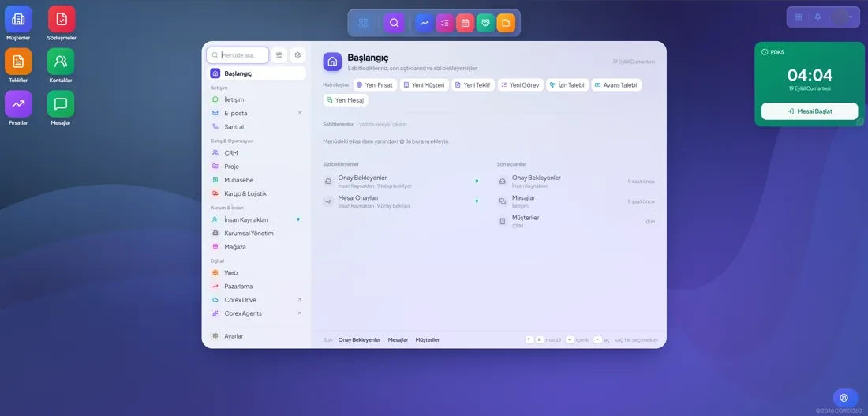This screenshot has width=868, height=416.
Task: Click the Mesai Başlat button
Action: pyautogui.click(x=810, y=111)
